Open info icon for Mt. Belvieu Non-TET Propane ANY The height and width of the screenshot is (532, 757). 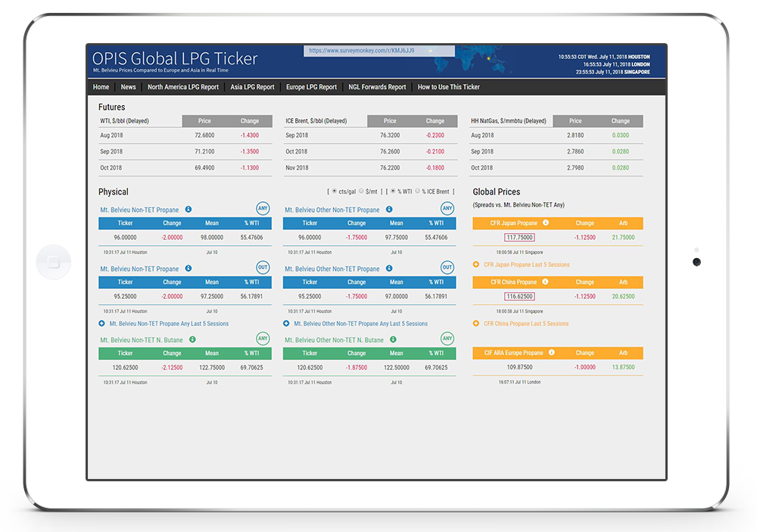(188, 210)
